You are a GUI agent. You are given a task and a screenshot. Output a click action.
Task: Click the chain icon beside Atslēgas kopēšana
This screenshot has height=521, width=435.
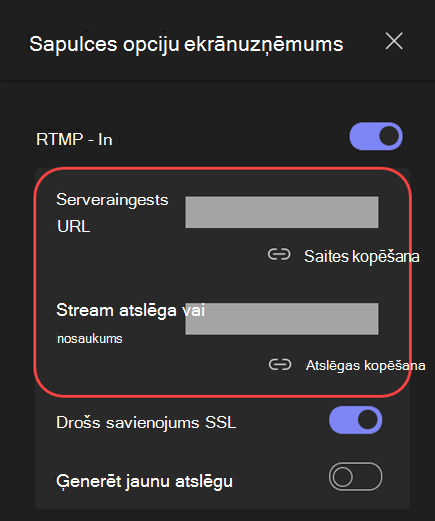[x=280, y=365]
